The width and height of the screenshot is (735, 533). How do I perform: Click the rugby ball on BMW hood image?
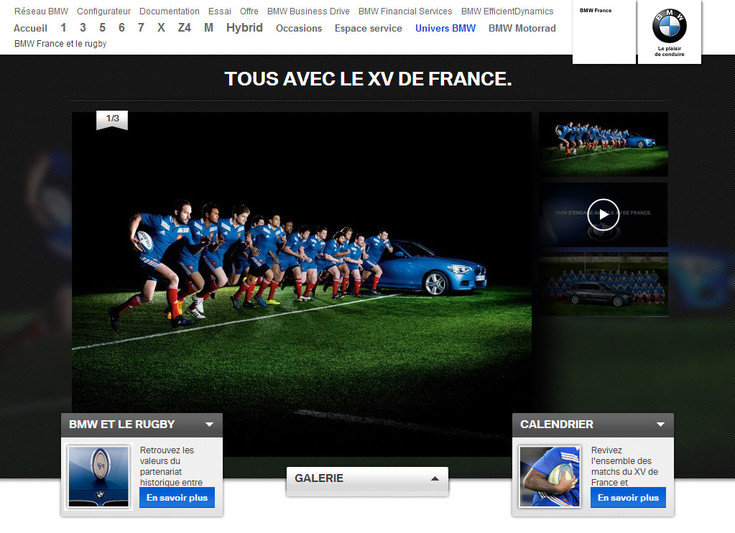click(98, 476)
